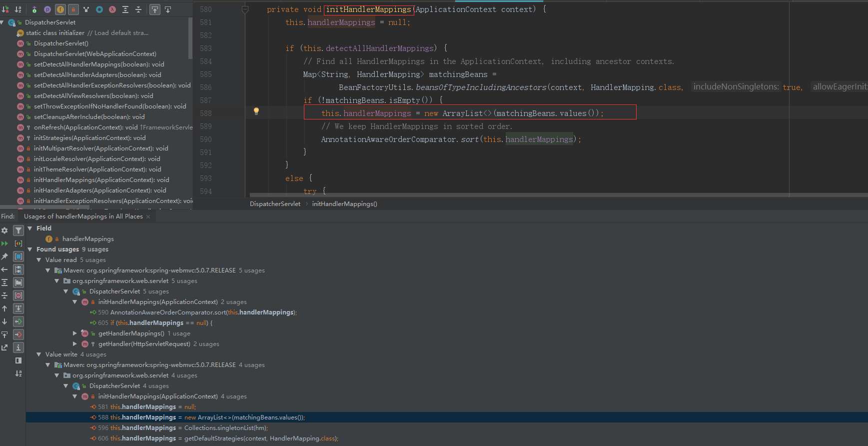Select setCleanupAfterInclude(boolean) in Structure
Screen dimensions: 868x446
pos(89,117)
